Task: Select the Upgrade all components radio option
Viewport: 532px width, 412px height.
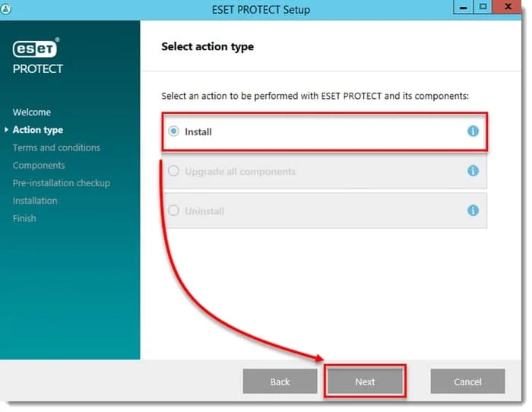Action: (173, 171)
